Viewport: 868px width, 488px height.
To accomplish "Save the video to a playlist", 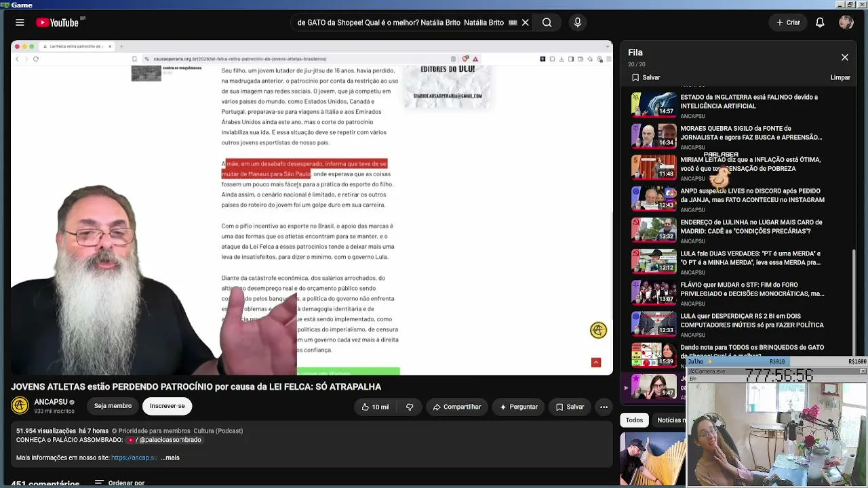I will point(570,407).
